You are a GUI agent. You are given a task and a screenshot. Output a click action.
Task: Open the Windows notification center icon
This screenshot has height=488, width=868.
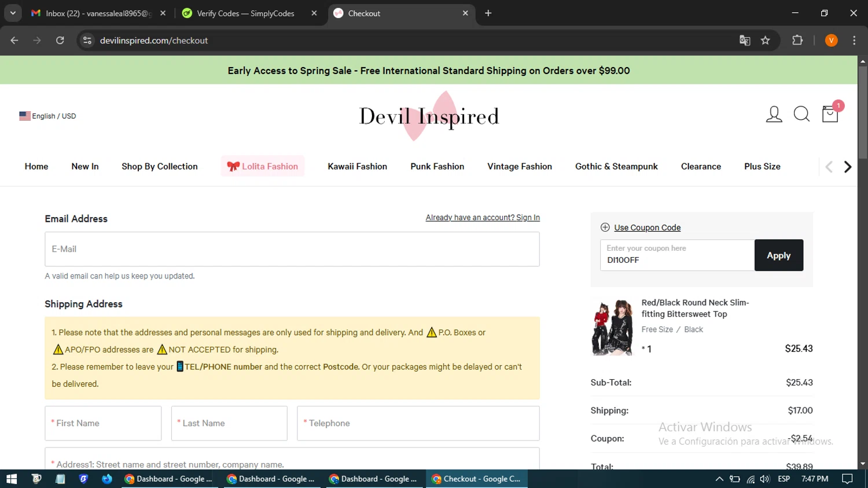tap(848, 479)
